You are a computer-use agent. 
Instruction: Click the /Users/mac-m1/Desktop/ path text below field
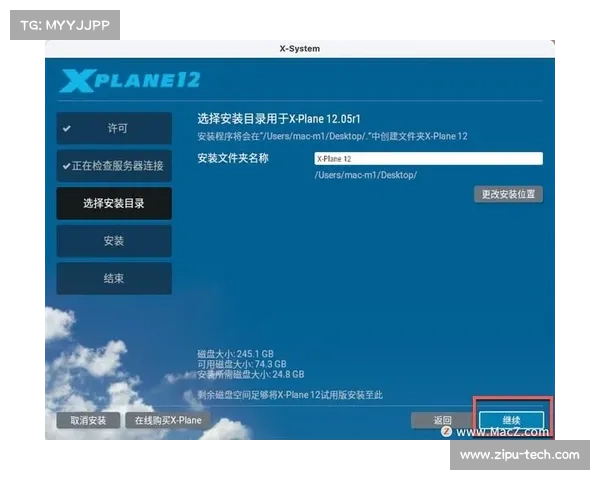click(365, 175)
